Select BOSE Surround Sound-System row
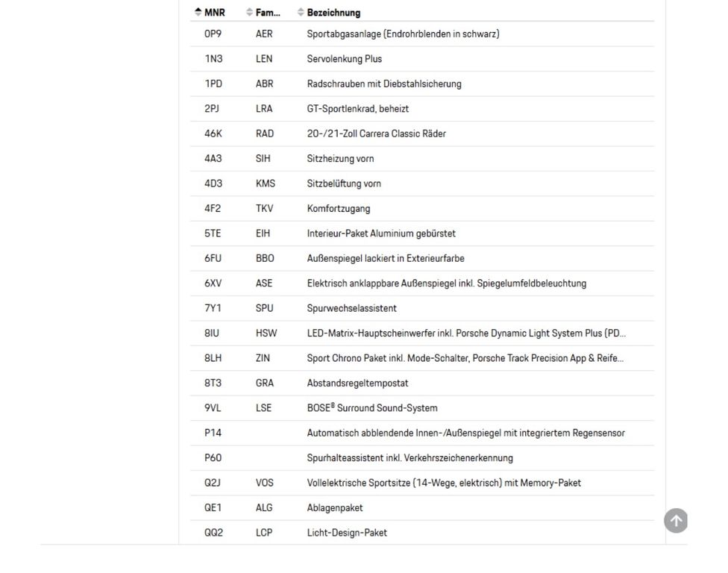728x573 pixels. [x=422, y=408]
